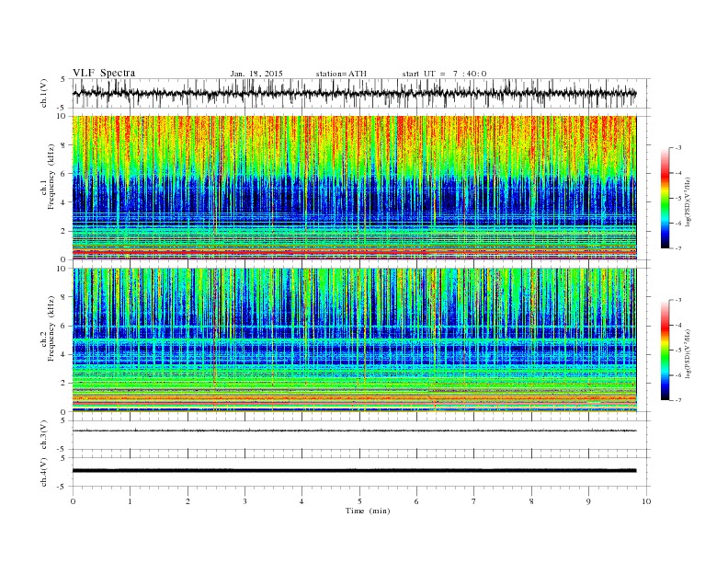Click the '4' kHz tick of ch.2 spectrogram

click(x=63, y=355)
